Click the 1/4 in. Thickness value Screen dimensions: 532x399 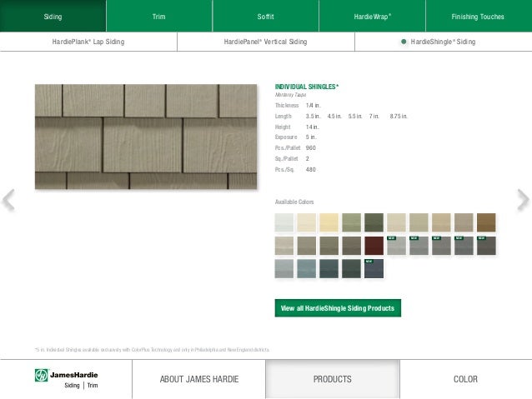[313, 106]
